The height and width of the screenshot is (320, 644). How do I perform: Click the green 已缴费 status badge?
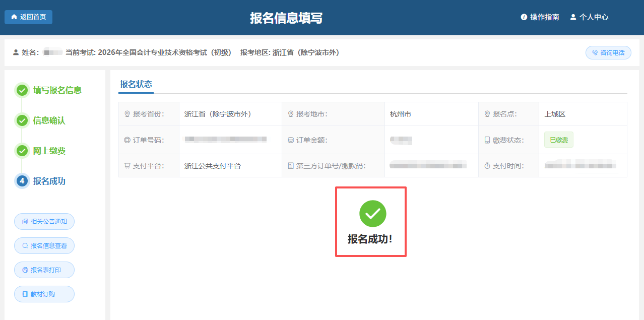(x=558, y=140)
